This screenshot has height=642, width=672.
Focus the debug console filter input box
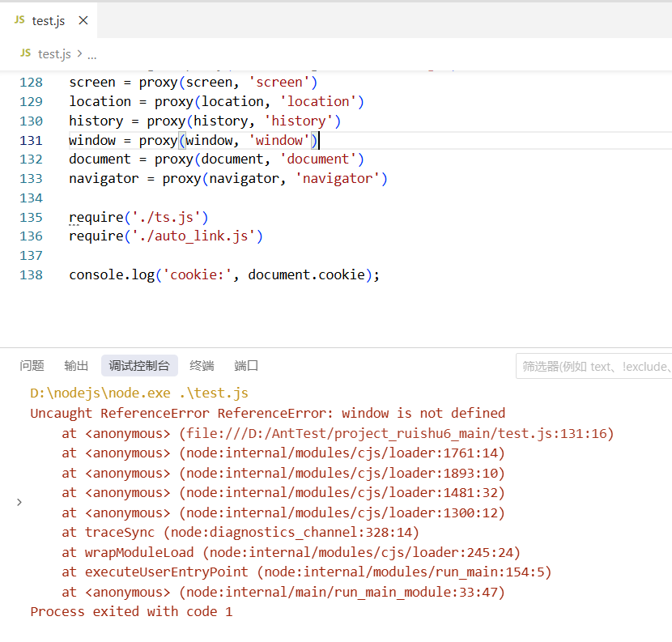point(595,367)
